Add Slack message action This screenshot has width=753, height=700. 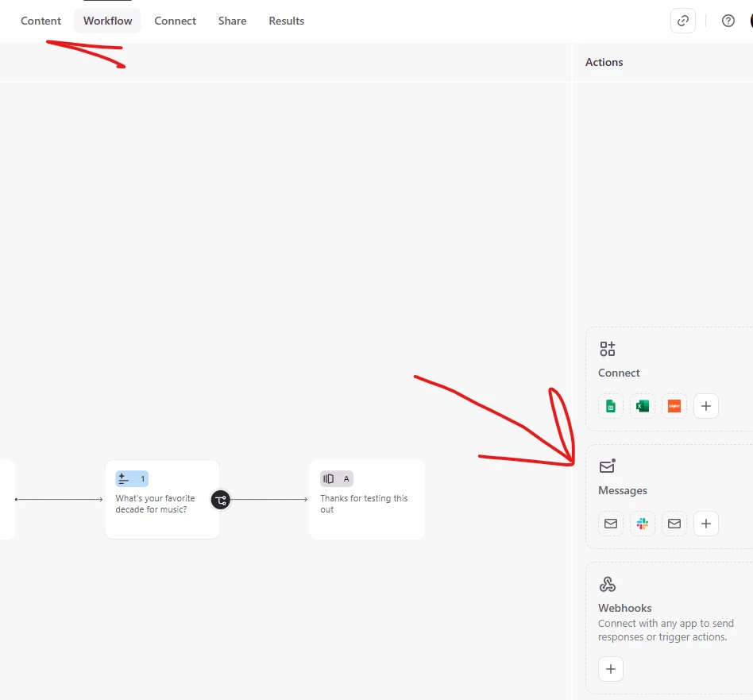tap(642, 523)
